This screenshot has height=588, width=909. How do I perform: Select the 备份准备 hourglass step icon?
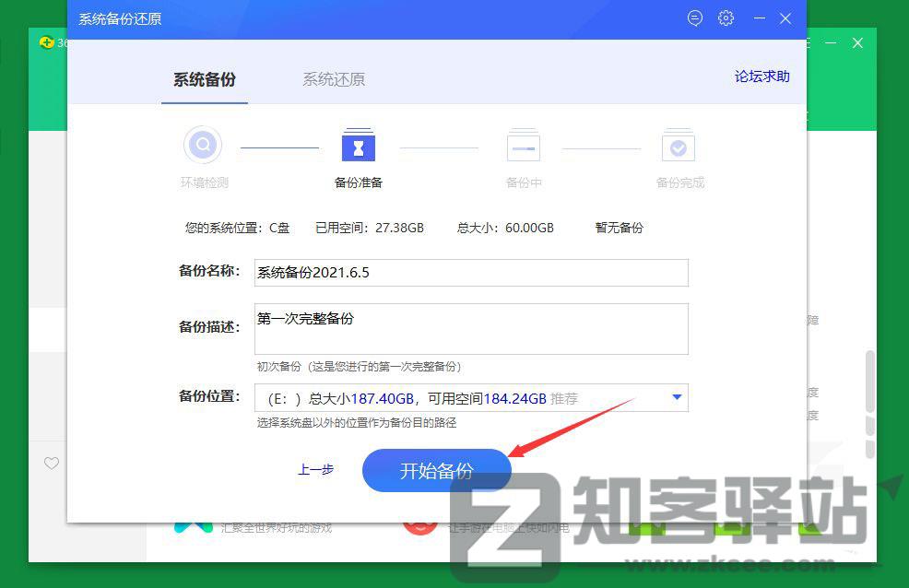[359, 145]
